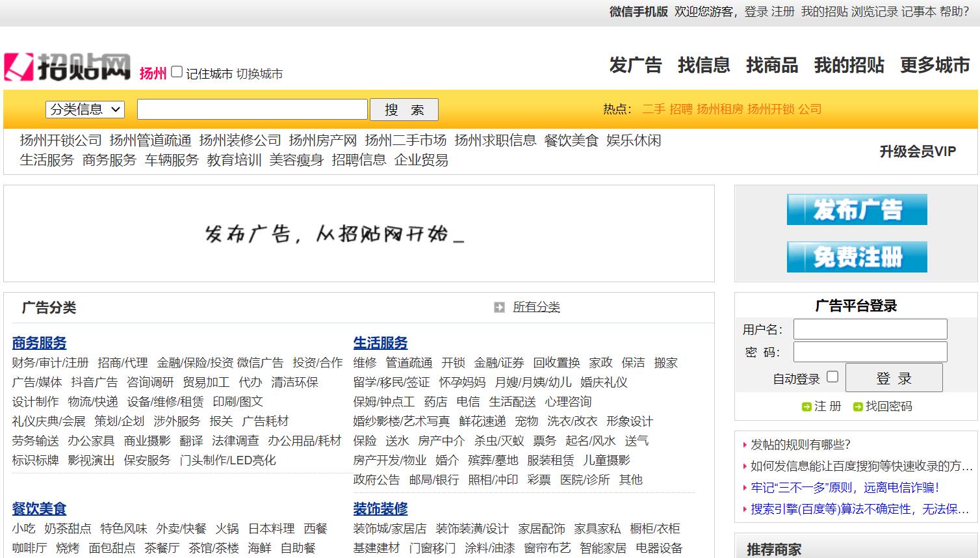The image size is (980, 558).
Task: Open the 企业贸易 category link
Action: click(422, 160)
